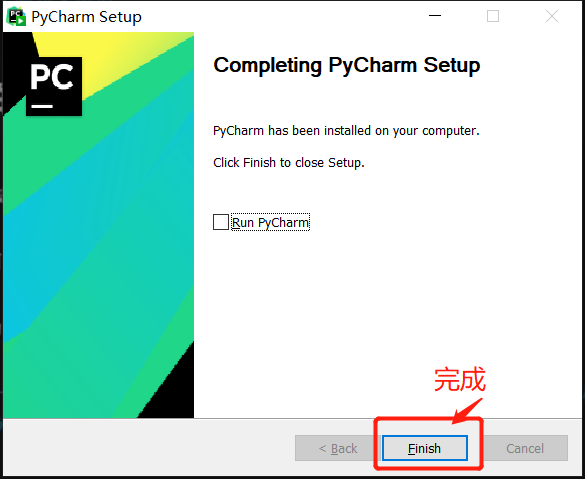Click the PyCharm Setup title text
This screenshot has height=479, width=585.
(x=87, y=17)
